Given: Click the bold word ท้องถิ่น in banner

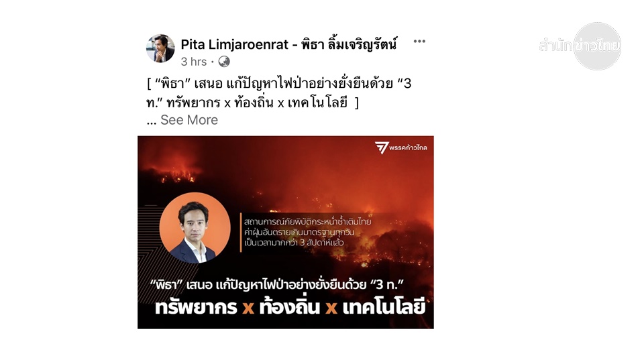Looking at the screenshot, I should click(x=290, y=306).
